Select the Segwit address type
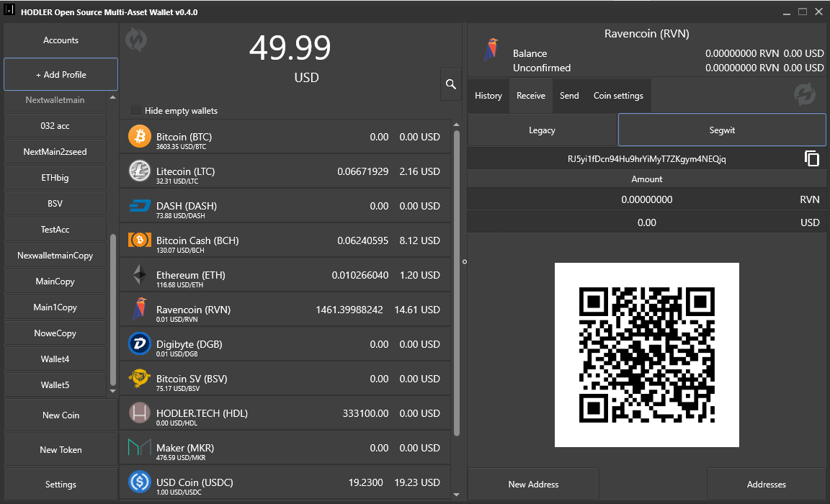Screen dimensions: 830x504 pos(722,130)
